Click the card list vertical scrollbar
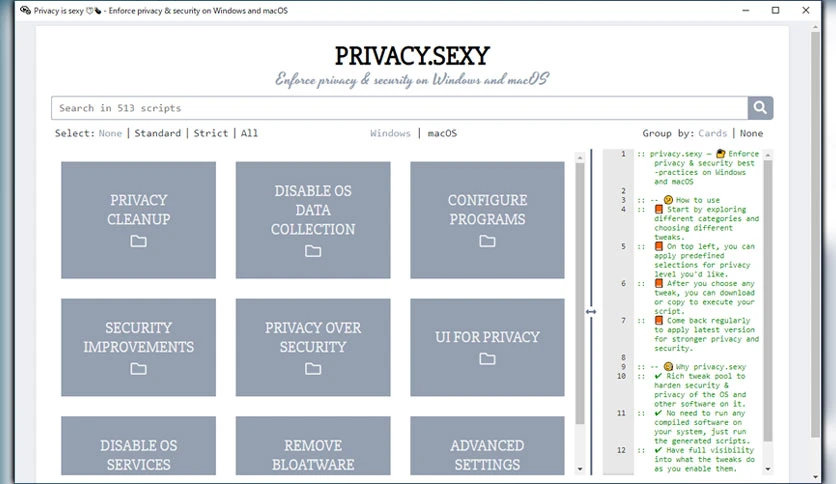 [x=580, y=293]
